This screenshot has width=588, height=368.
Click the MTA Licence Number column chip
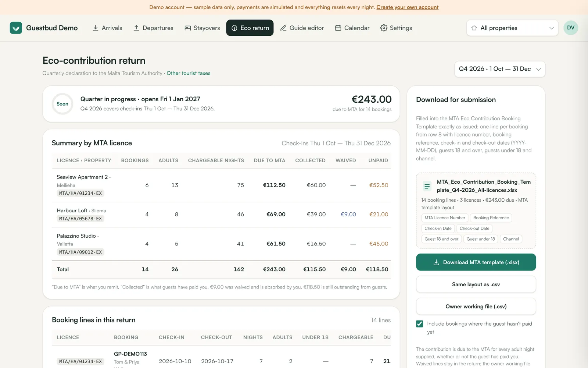point(445,218)
